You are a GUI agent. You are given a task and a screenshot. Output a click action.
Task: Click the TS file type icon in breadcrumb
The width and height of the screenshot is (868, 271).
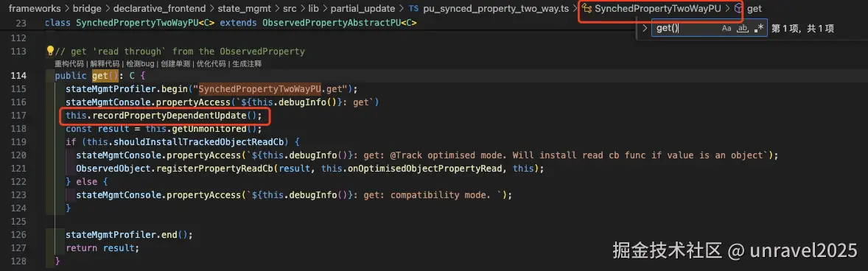[x=413, y=9]
